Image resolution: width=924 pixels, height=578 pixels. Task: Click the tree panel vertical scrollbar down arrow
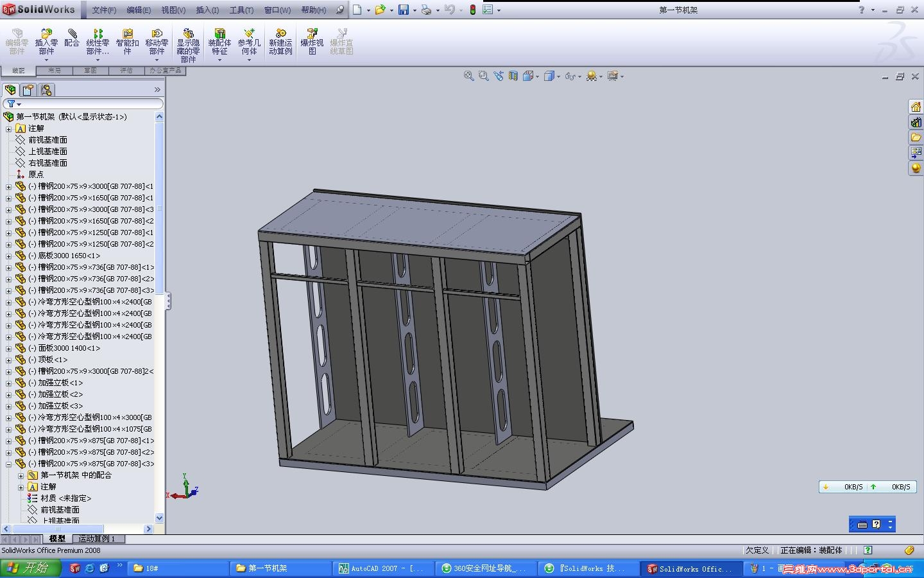(160, 518)
